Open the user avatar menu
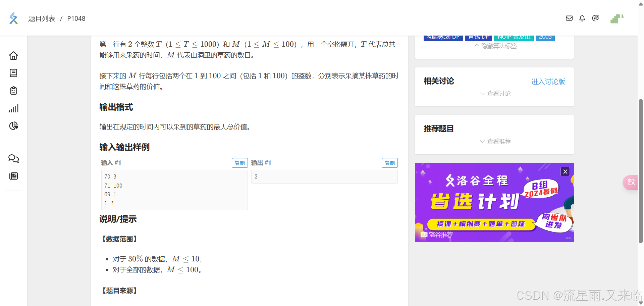644x306 pixels. point(617,18)
